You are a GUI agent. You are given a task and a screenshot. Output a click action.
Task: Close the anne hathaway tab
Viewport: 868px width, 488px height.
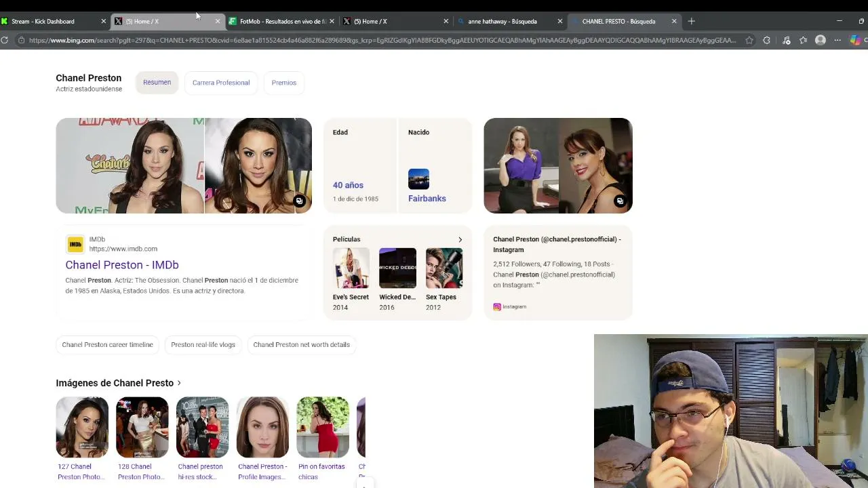click(x=560, y=21)
